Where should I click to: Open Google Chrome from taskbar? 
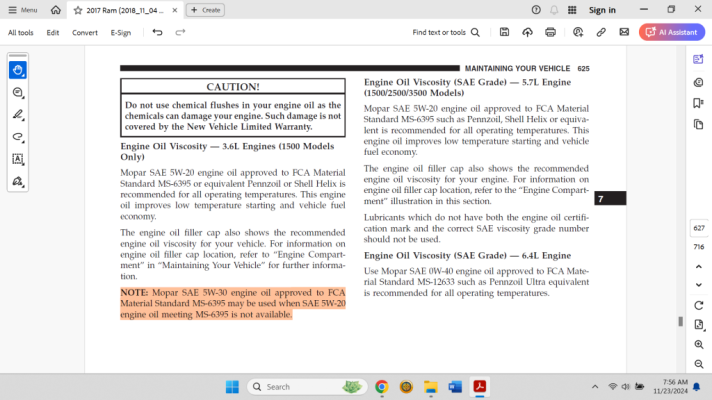381,386
